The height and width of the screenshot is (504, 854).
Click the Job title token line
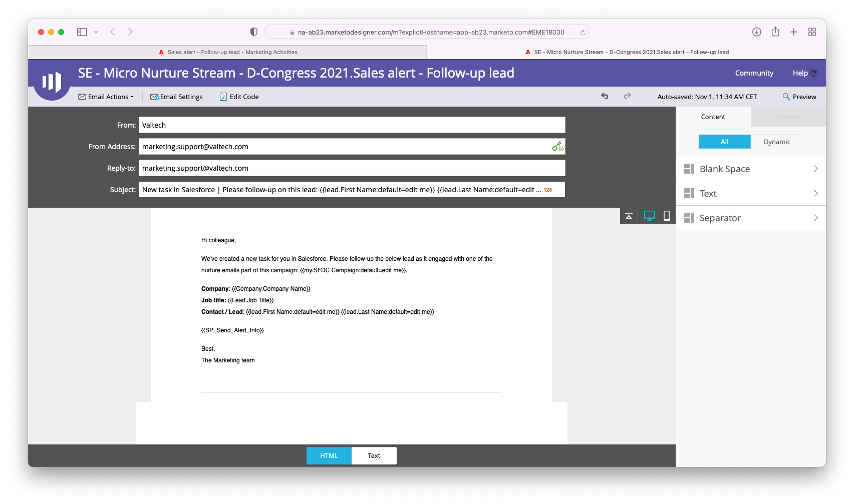pyautogui.click(x=237, y=300)
